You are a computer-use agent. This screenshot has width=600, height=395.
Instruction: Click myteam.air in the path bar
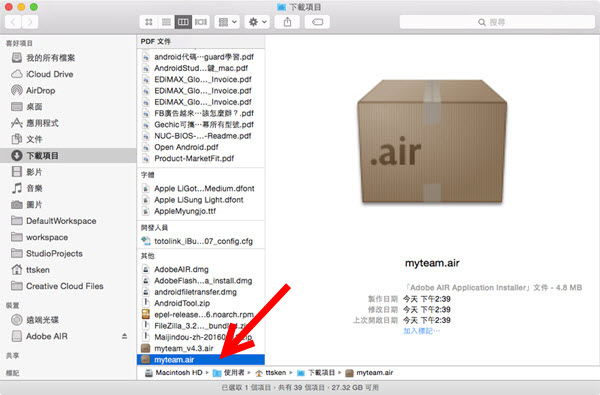click(x=369, y=373)
